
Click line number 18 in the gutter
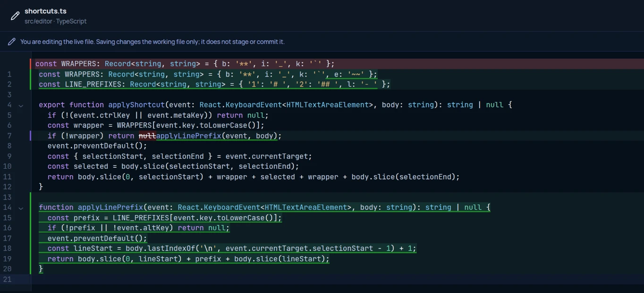click(7, 249)
